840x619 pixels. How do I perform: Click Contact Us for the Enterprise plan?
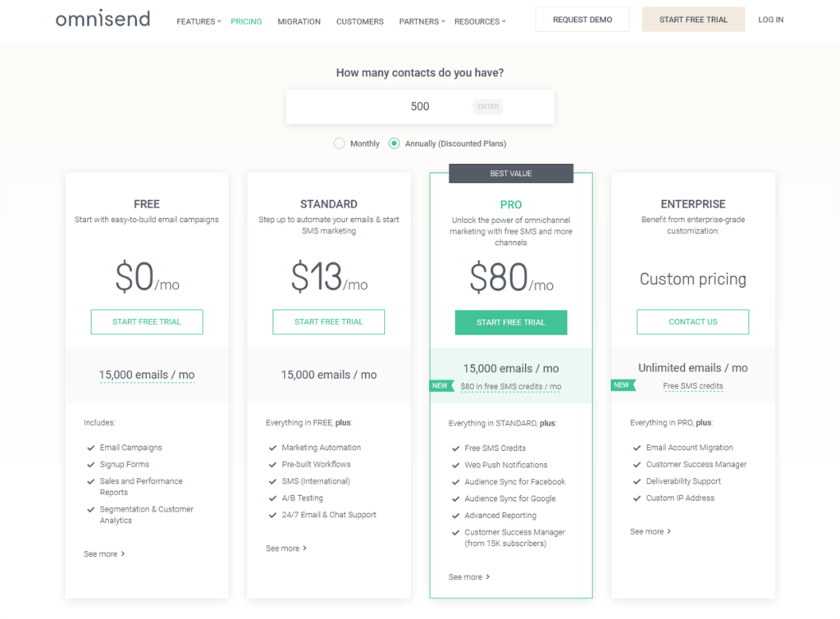[x=692, y=322]
